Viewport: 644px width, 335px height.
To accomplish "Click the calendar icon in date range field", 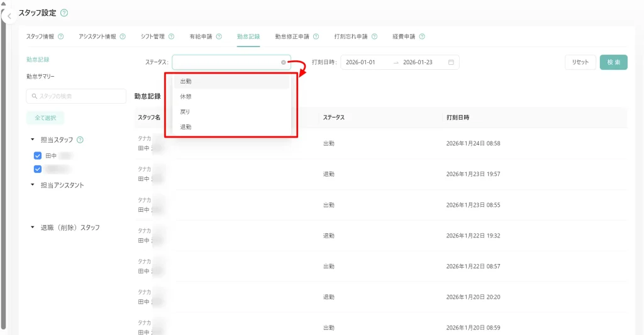I will (x=451, y=62).
